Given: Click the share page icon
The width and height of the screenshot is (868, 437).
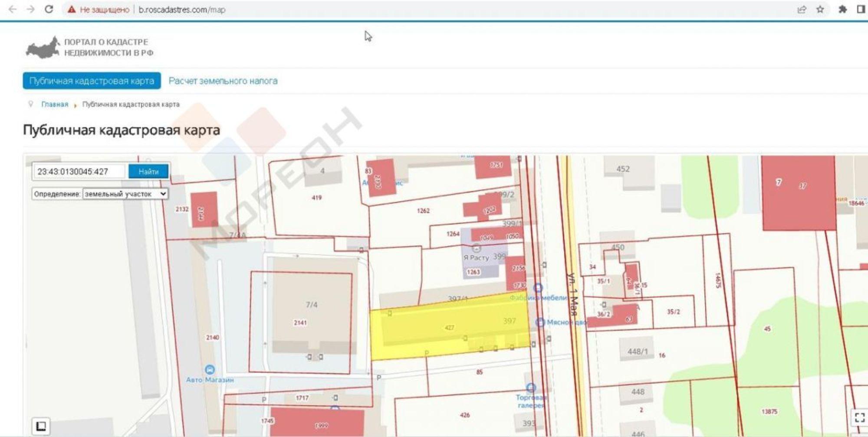Looking at the screenshot, I should (x=802, y=9).
